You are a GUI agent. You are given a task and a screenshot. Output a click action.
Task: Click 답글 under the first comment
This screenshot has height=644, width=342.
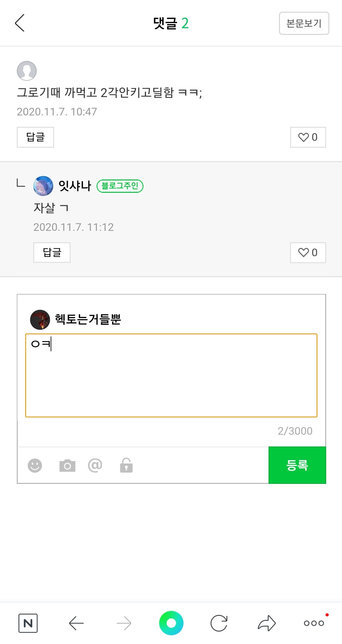click(x=35, y=137)
